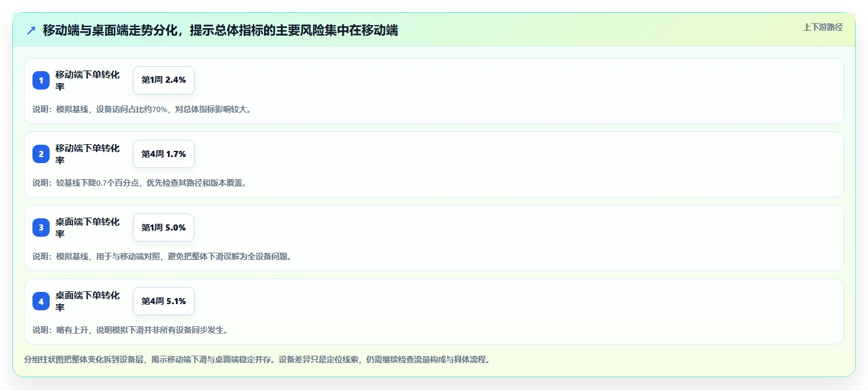Click step badge number 2
The width and height of the screenshot is (868, 390).
[x=41, y=154]
